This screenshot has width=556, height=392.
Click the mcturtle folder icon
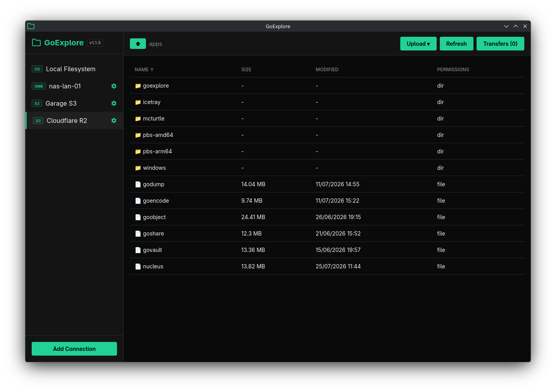pyautogui.click(x=138, y=119)
